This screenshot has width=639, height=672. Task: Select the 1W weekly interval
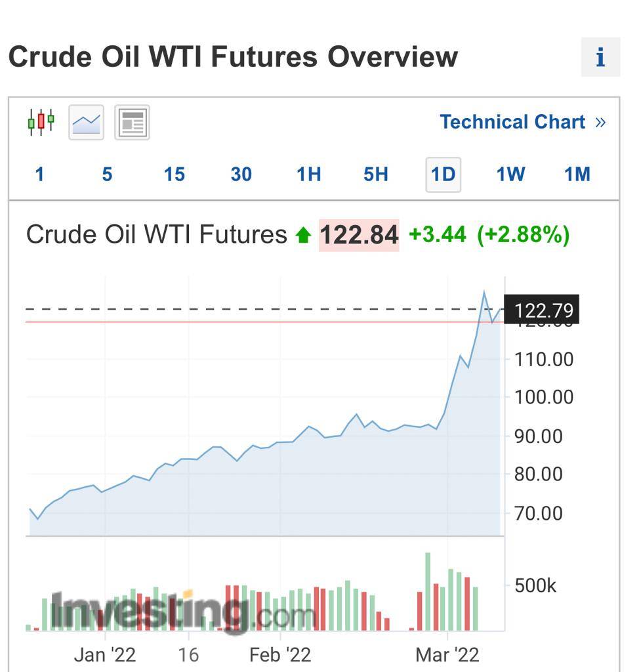(510, 175)
